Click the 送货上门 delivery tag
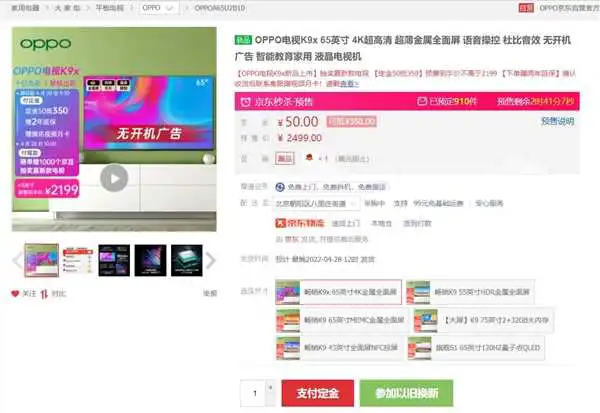 (x=346, y=224)
